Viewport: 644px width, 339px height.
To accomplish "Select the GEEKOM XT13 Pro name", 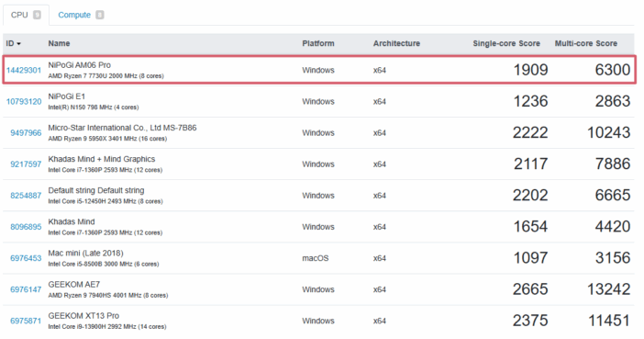I will (x=83, y=315).
